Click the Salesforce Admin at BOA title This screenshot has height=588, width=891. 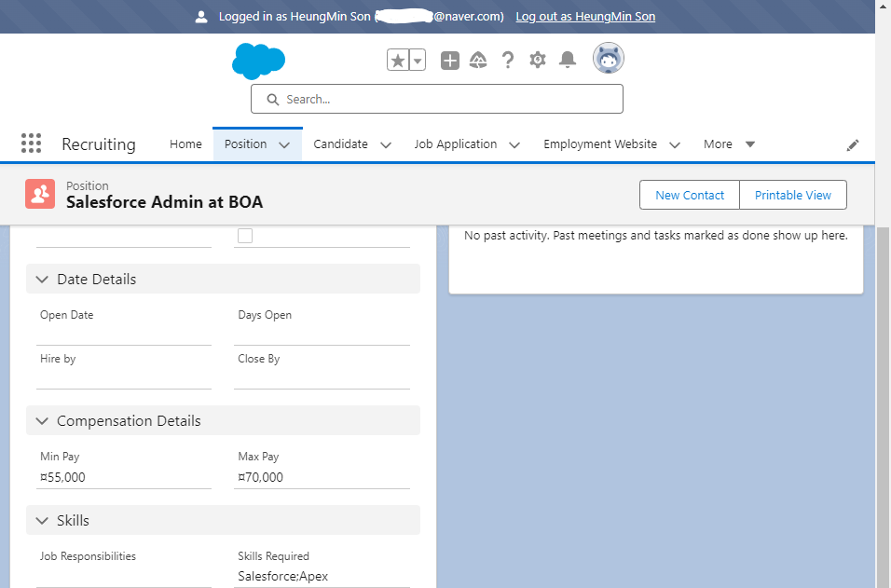164,202
